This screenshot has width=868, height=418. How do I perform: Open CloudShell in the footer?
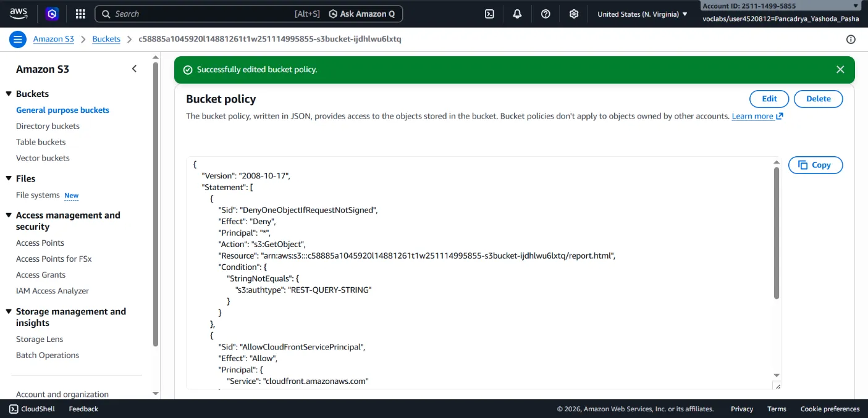(x=32, y=409)
